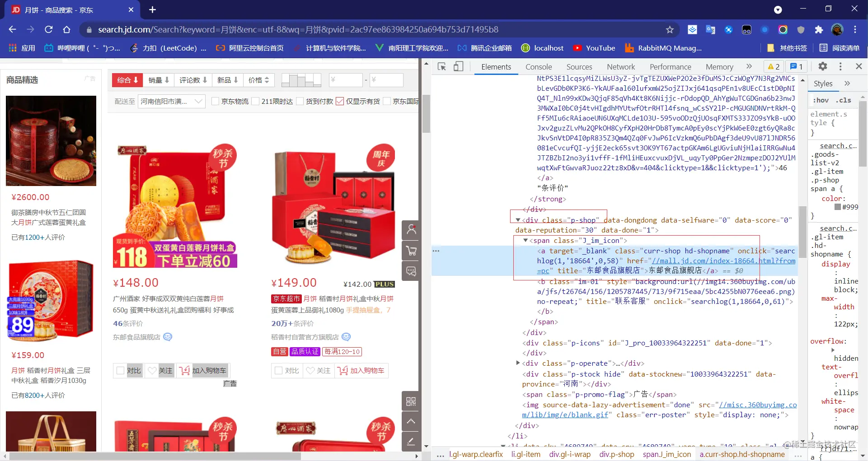
Task: Switch to the Network tab
Action: click(621, 67)
